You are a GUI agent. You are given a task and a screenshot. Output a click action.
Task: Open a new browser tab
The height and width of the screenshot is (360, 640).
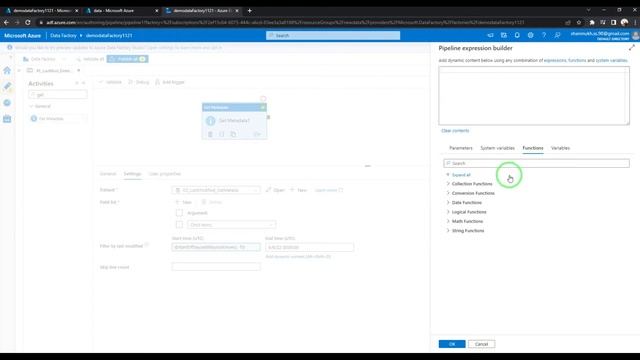tap(249, 11)
